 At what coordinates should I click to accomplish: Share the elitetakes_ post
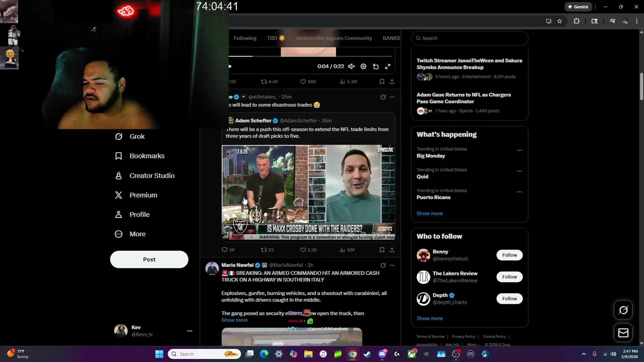point(392,250)
